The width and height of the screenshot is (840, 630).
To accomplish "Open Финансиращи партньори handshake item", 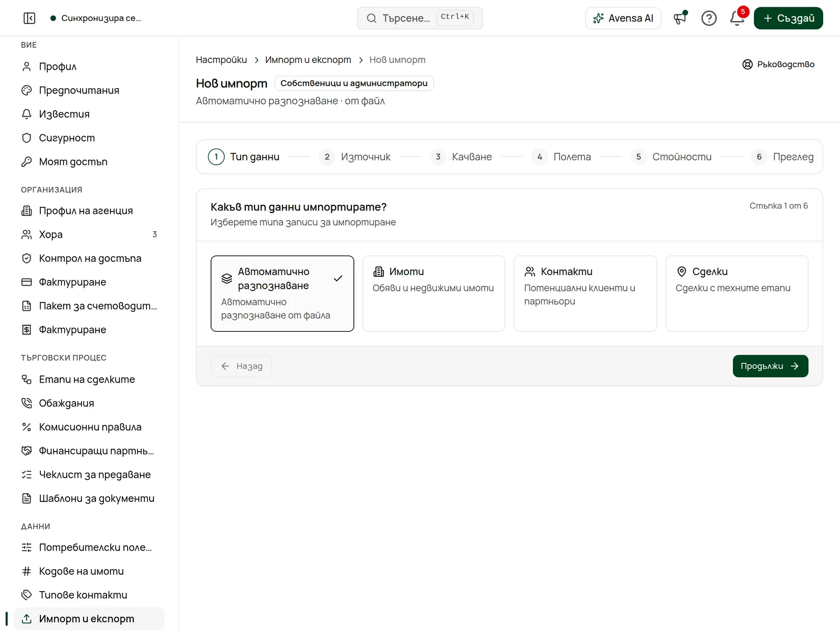I will click(x=89, y=451).
